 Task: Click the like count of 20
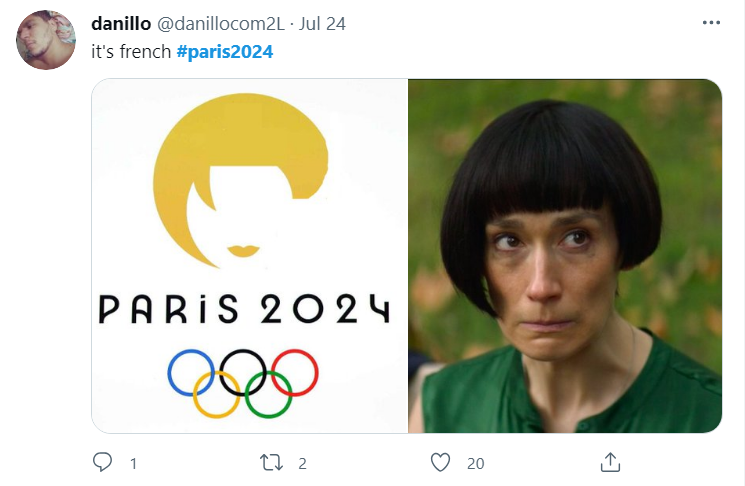pos(476,464)
